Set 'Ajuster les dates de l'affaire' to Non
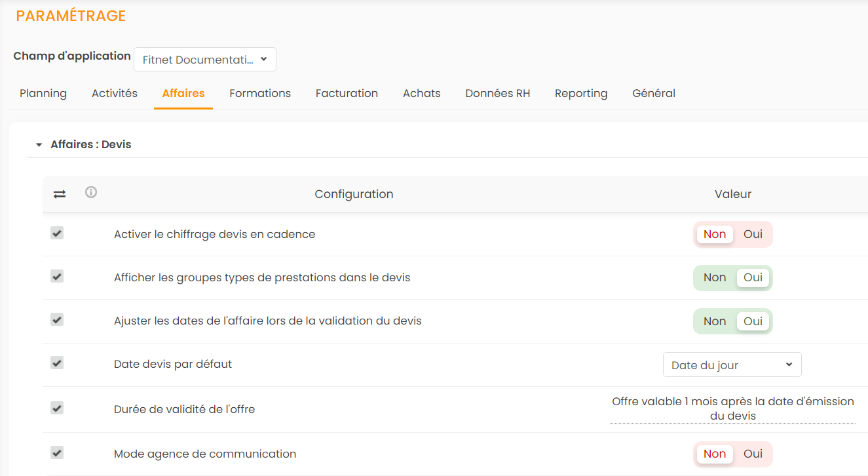 coord(714,321)
